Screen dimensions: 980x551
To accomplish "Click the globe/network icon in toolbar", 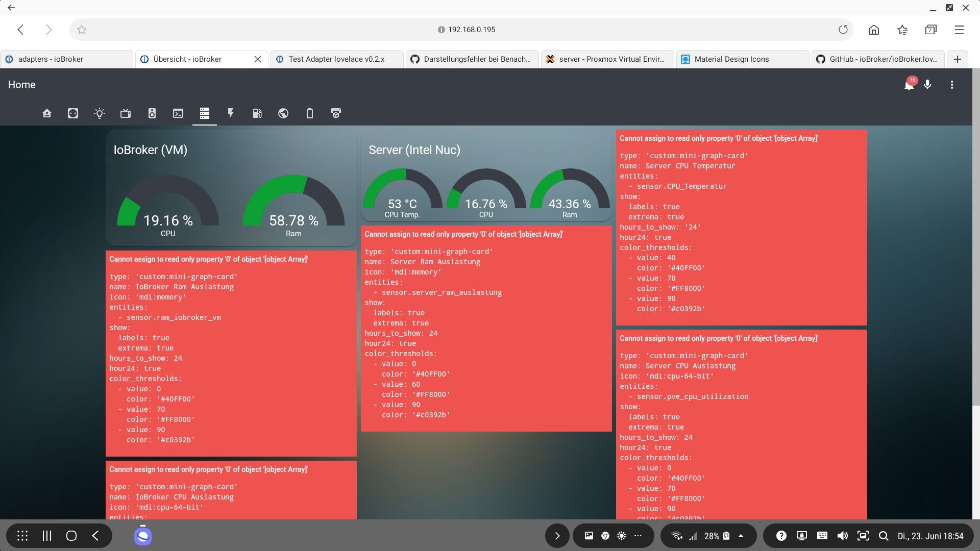I will (283, 113).
